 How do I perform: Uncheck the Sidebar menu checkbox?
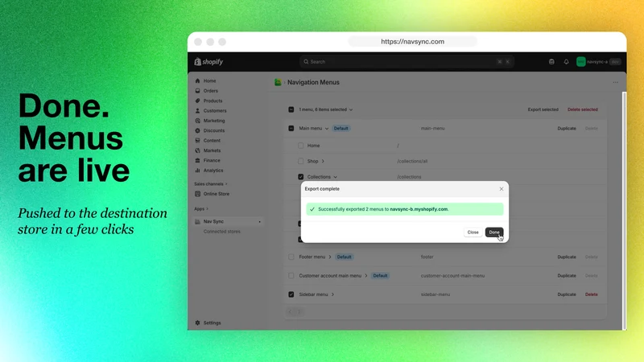[x=291, y=294]
